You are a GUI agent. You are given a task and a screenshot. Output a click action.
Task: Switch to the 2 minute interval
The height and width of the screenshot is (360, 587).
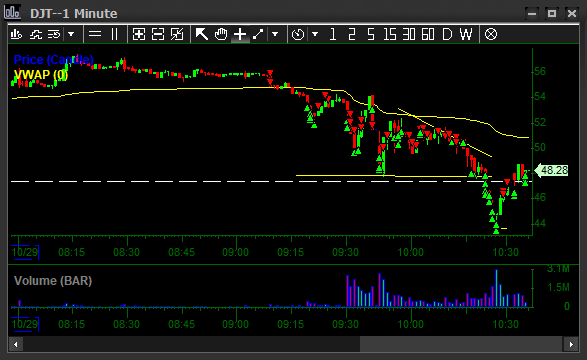click(352, 34)
